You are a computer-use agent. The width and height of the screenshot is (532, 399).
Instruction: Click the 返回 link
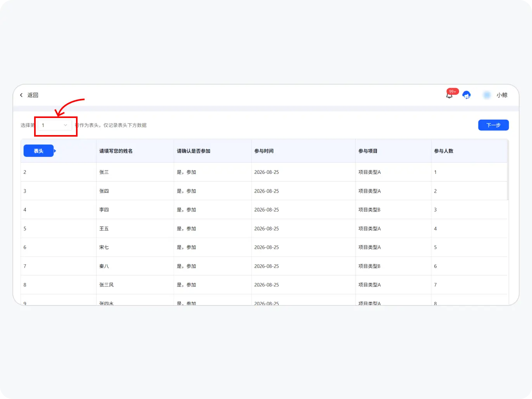point(33,95)
